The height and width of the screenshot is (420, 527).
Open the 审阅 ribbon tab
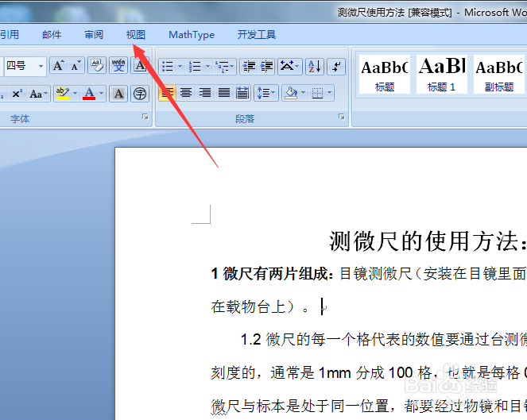[x=94, y=35]
